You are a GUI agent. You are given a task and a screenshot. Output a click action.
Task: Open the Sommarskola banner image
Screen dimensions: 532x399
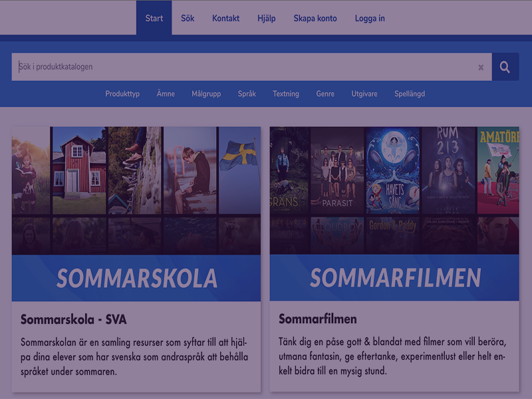click(x=136, y=213)
